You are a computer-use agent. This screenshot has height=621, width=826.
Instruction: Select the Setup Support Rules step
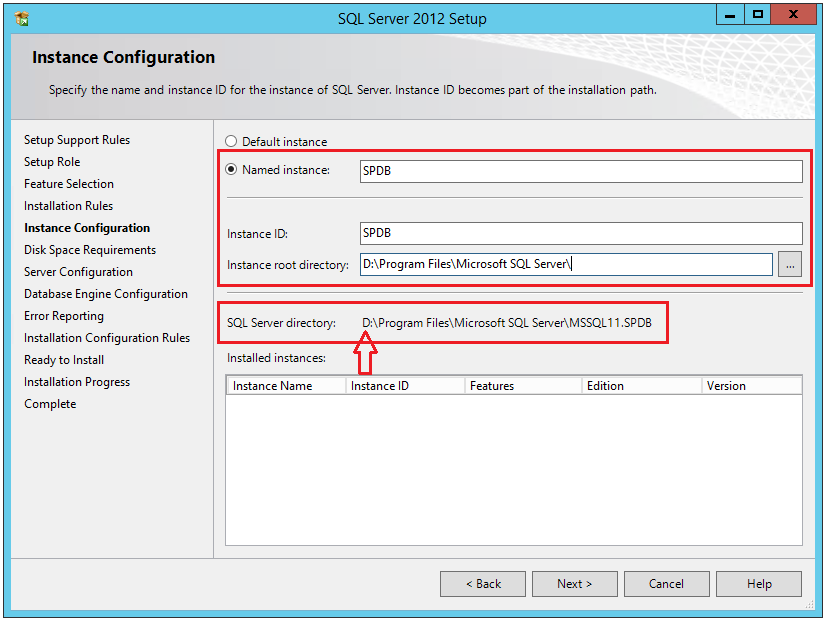[77, 140]
